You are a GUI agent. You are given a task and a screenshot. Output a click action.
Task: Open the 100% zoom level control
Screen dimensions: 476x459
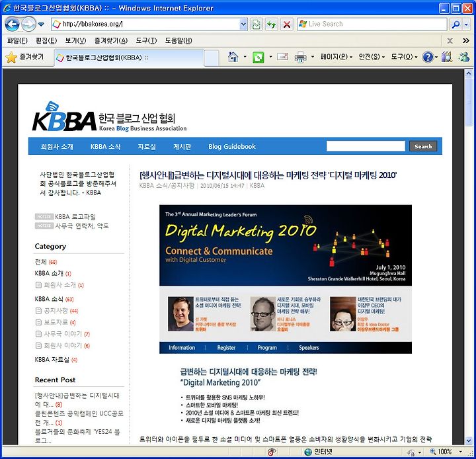[x=447, y=452]
